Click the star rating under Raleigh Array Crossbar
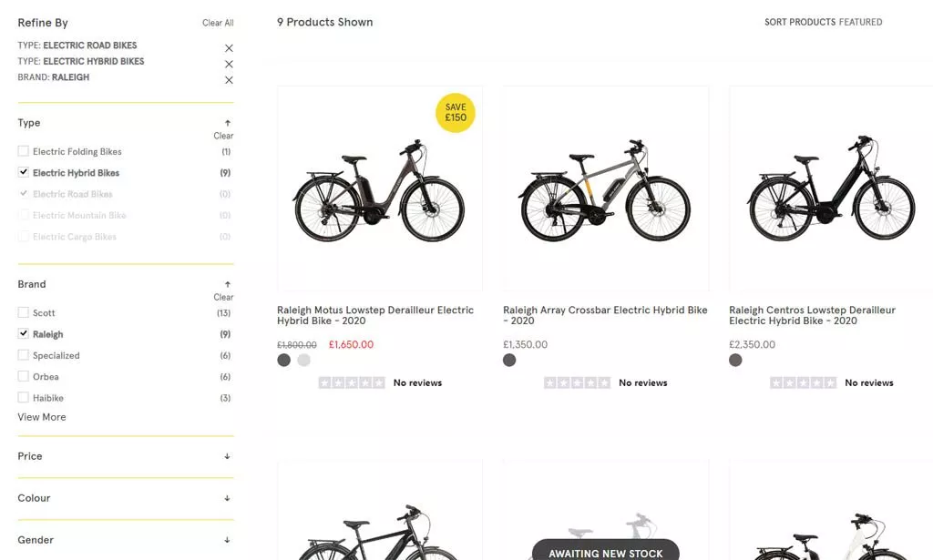 [x=577, y=382]
